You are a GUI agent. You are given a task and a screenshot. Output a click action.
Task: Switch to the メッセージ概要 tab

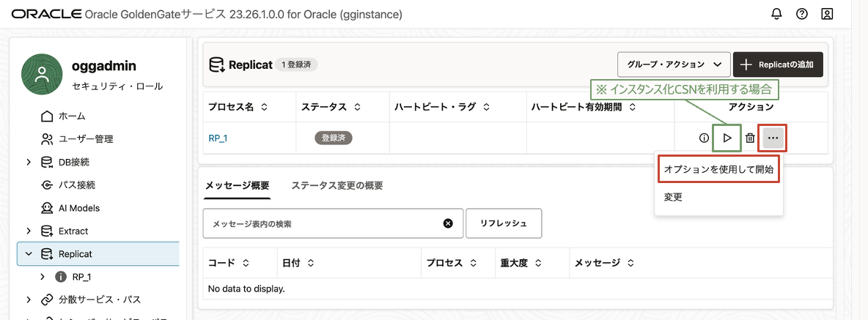(x=237, y=186)
